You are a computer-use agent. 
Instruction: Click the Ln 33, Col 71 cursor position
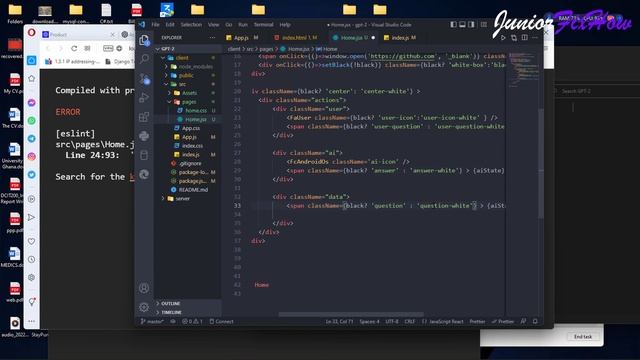(339, 322)
